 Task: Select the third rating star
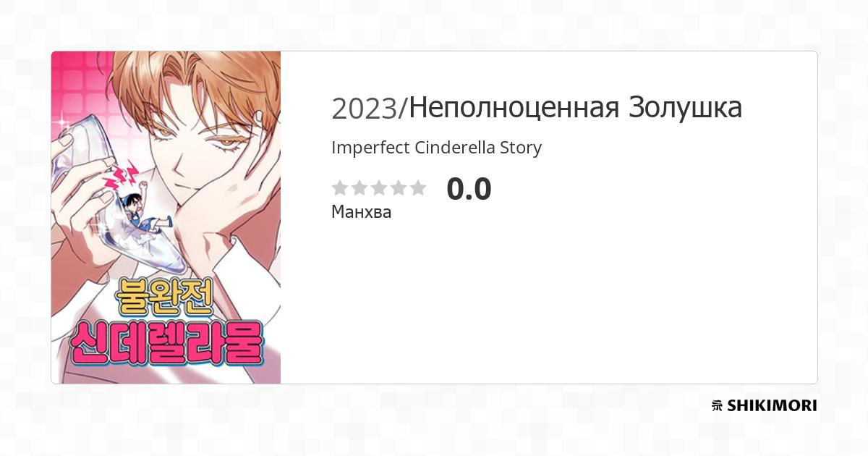(x=379, y=188)
